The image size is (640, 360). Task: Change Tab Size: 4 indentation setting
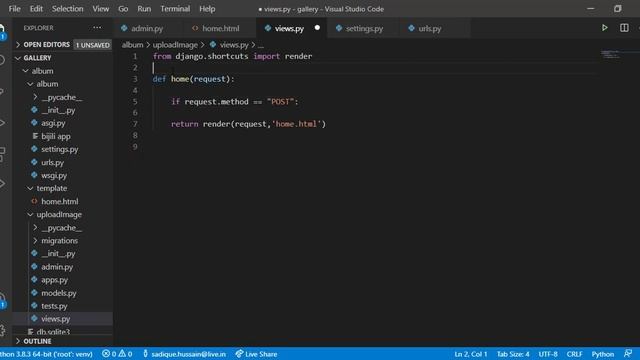coord(513,354)
